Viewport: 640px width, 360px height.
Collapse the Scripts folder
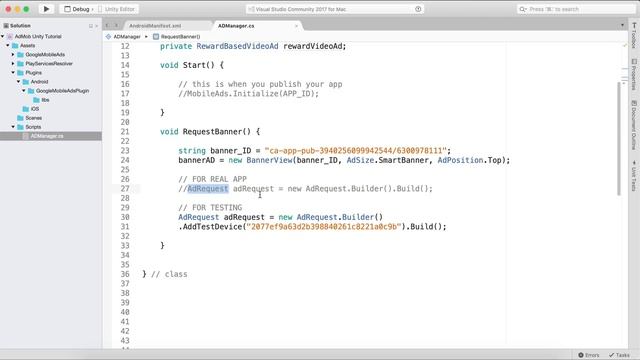(13, 127)
